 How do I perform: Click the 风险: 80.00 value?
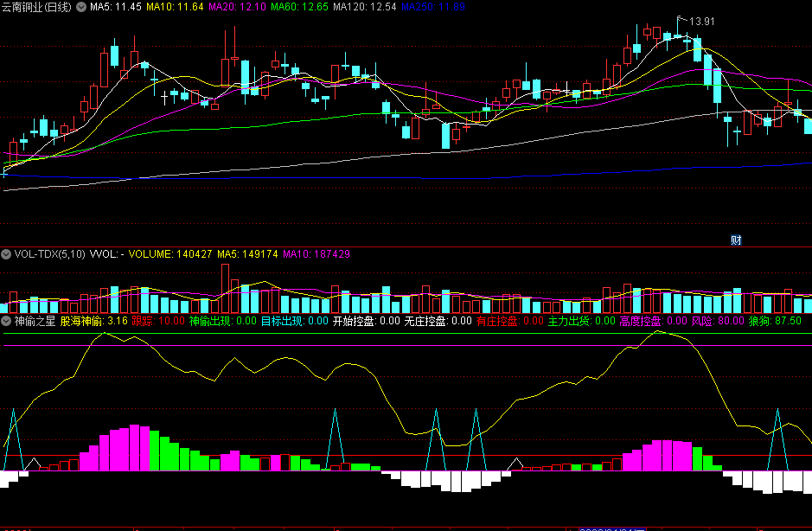(718, 321)
